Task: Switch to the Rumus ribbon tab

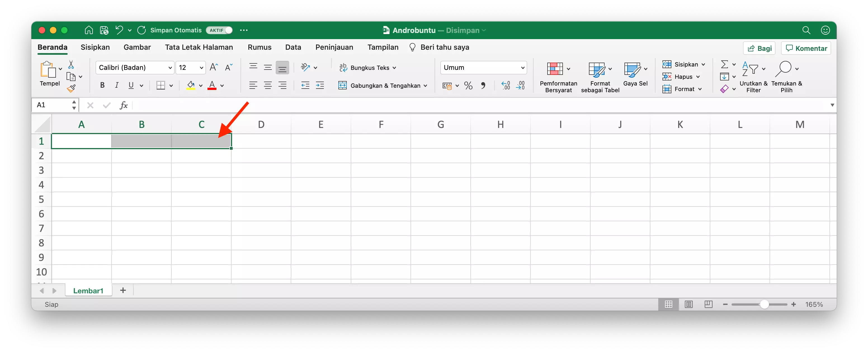Action: tap(259, 47)
